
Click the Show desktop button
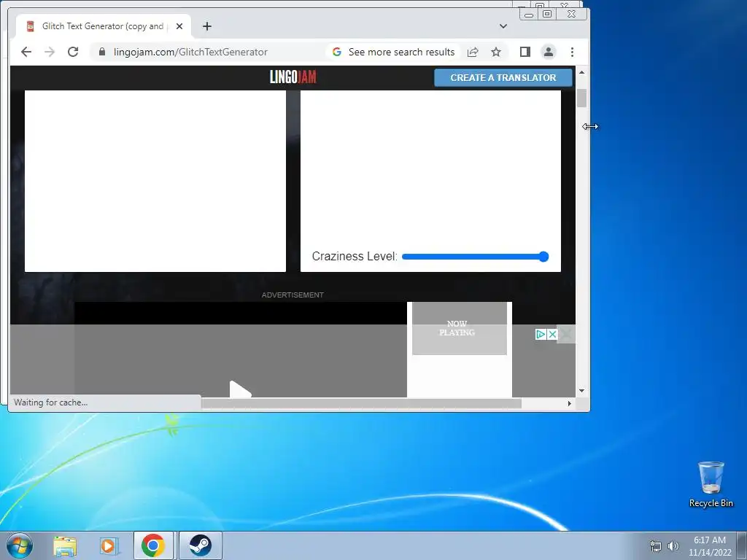742,545
